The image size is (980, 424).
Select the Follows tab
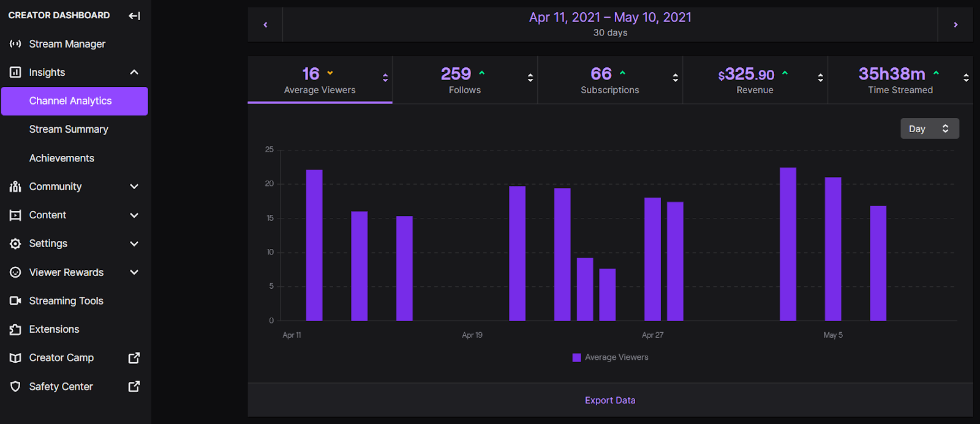[465, 80]
